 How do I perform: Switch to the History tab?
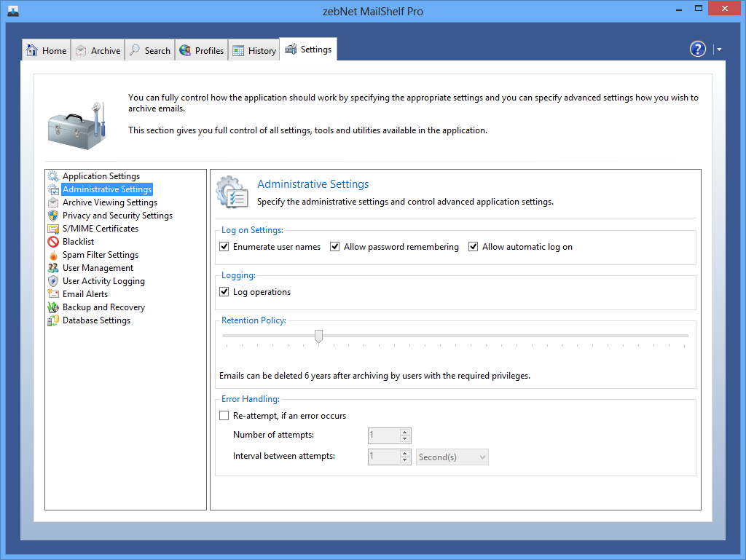coord(254,50)
